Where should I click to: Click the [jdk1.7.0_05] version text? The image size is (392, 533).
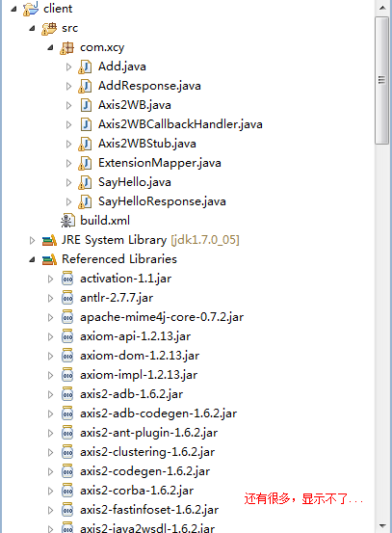click(205, 240)
